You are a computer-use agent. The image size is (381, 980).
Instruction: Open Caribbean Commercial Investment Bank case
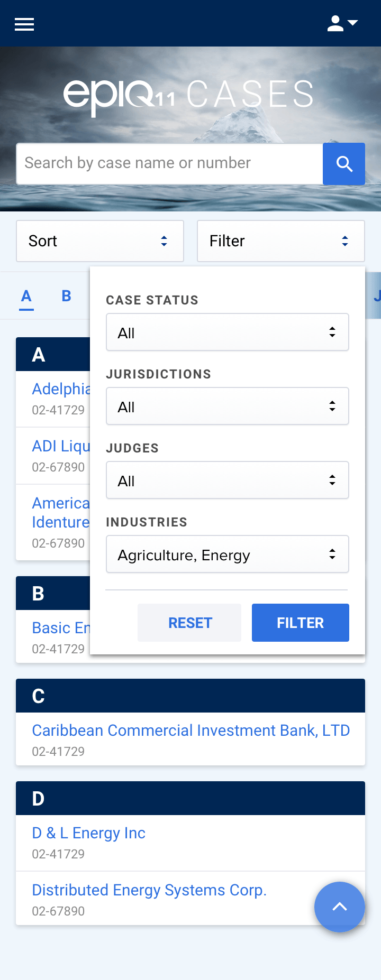(x=190, y=731)
